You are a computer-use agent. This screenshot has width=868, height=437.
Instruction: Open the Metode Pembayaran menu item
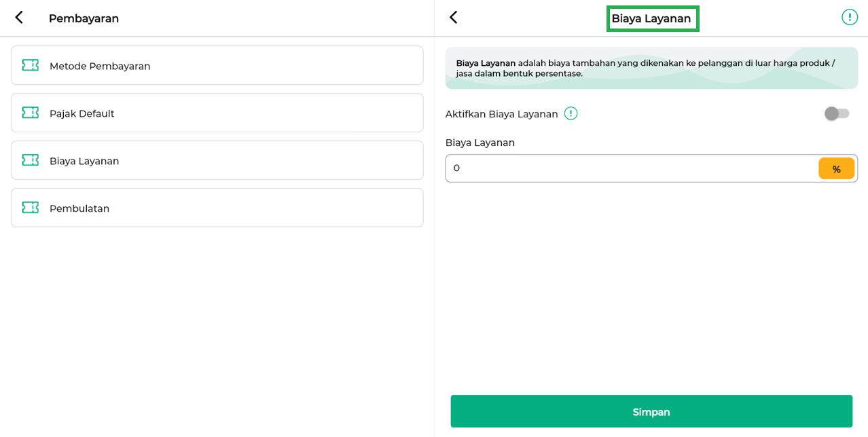click(x=217, y=66)
